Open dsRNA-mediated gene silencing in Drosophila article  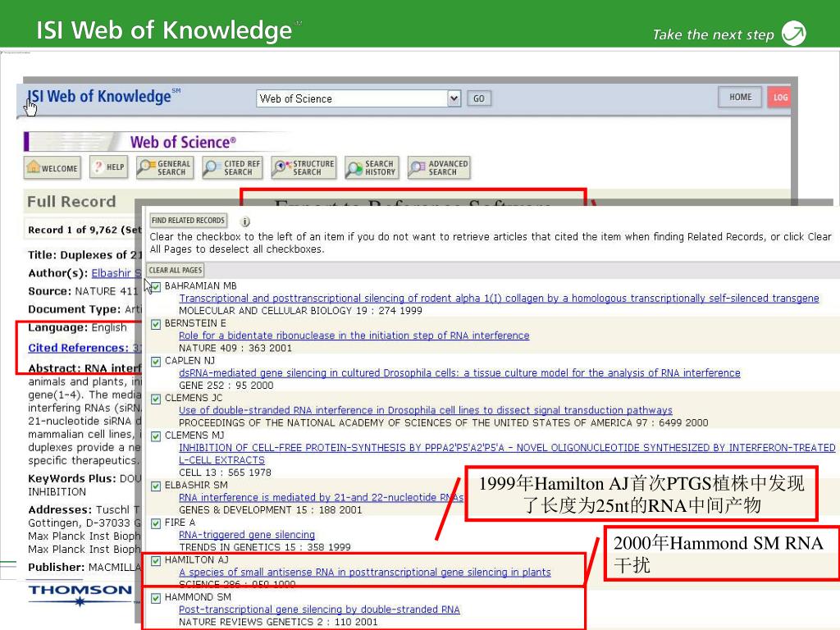tap(459, 373)
